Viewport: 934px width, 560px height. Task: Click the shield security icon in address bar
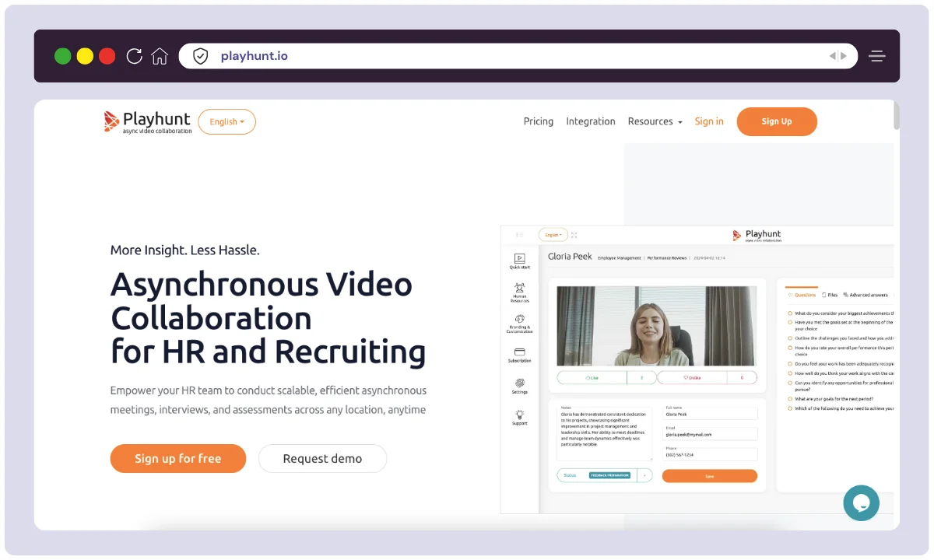pos(201,56)
